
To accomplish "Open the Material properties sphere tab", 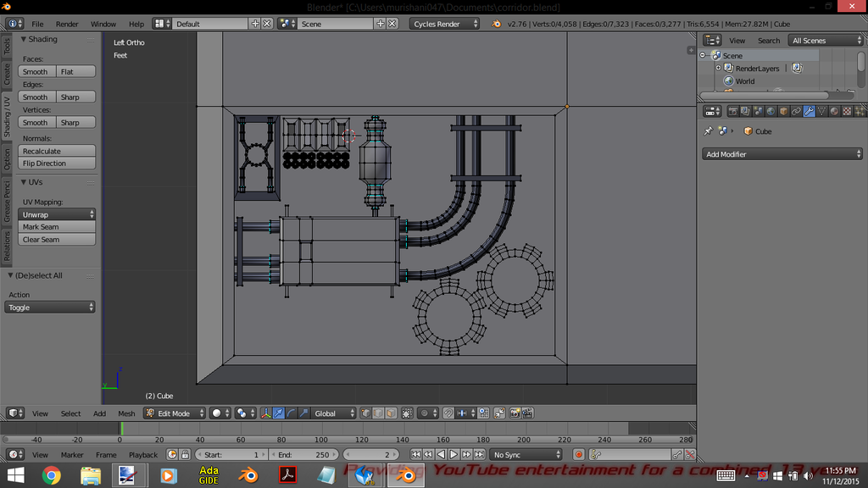I will (834, 111).
